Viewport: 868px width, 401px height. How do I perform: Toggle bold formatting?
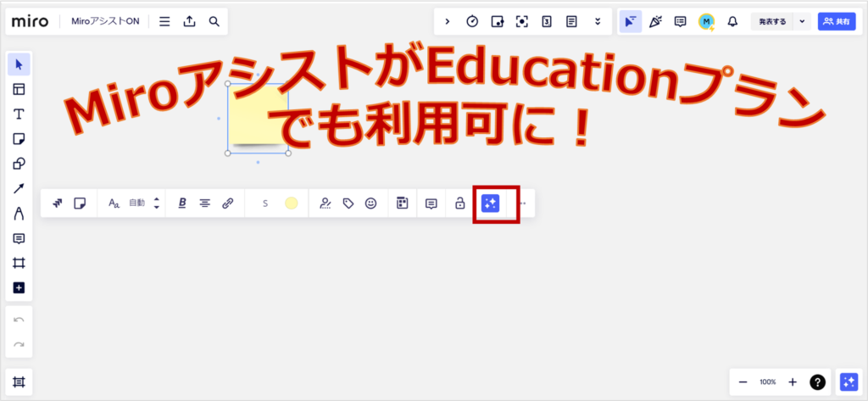(x=182, y=203)
